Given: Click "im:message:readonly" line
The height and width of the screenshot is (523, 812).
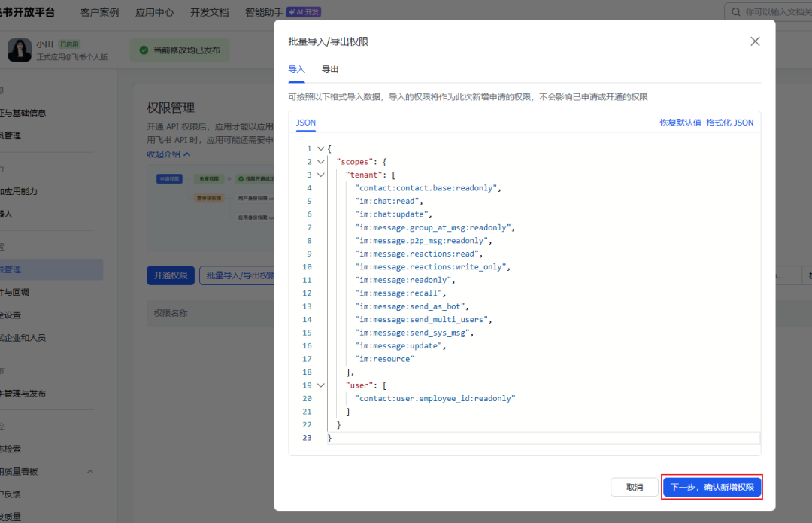Looking at the screenshot, I should click(x=405, y=281).
